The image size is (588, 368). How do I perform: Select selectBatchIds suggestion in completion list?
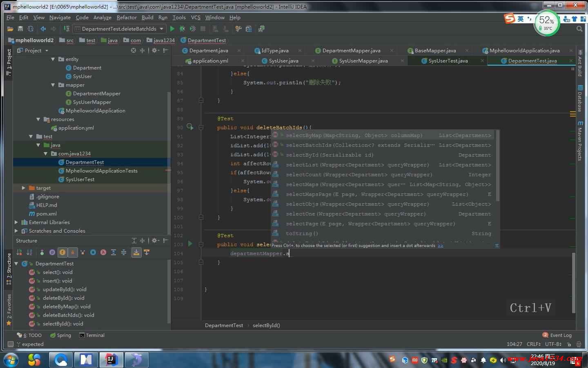(382, 145)
